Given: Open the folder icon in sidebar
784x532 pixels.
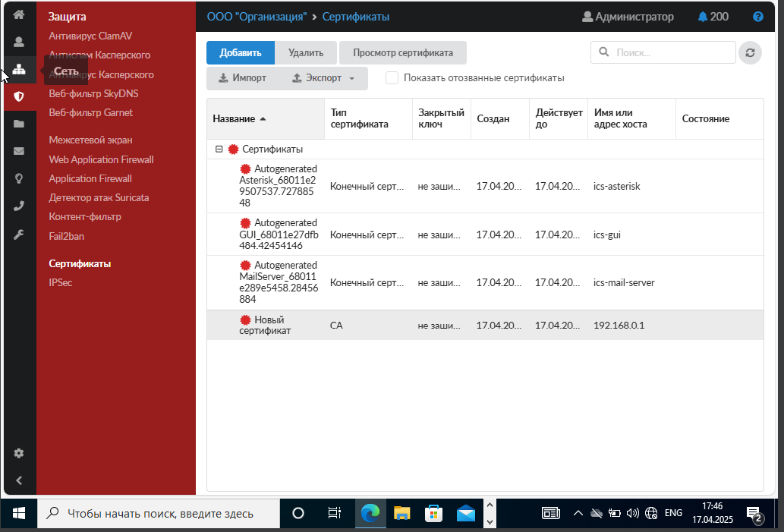Looking at the screenshot, I should click(19, 124).
